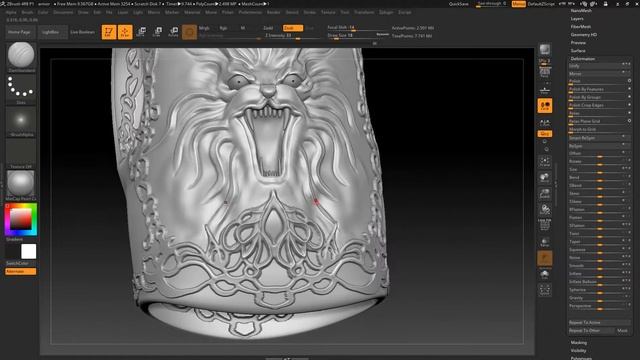640x360 pixels.
Task: Expand the Surface sub-palette
Action: point(578,51)
